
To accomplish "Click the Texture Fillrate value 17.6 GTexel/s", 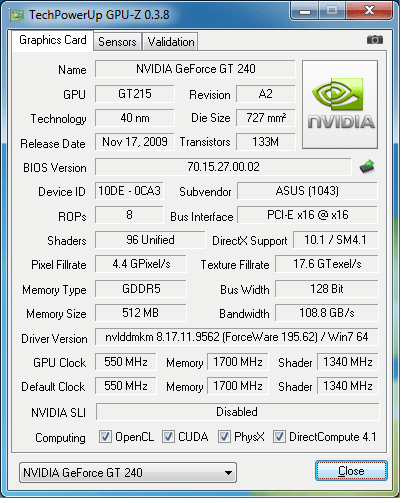I will (x=327, y=264).
